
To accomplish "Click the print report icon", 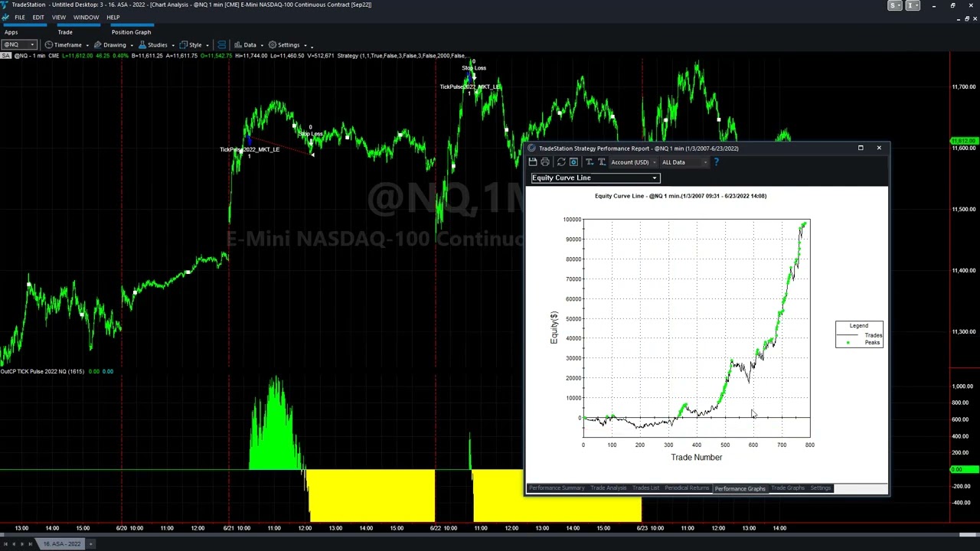I will (545, 162).
